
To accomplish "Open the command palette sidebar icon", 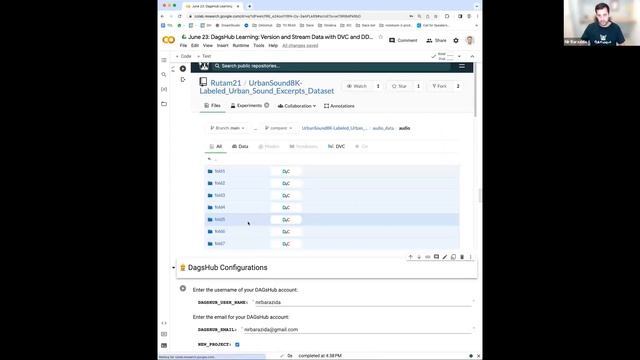I will coord(164,334).
